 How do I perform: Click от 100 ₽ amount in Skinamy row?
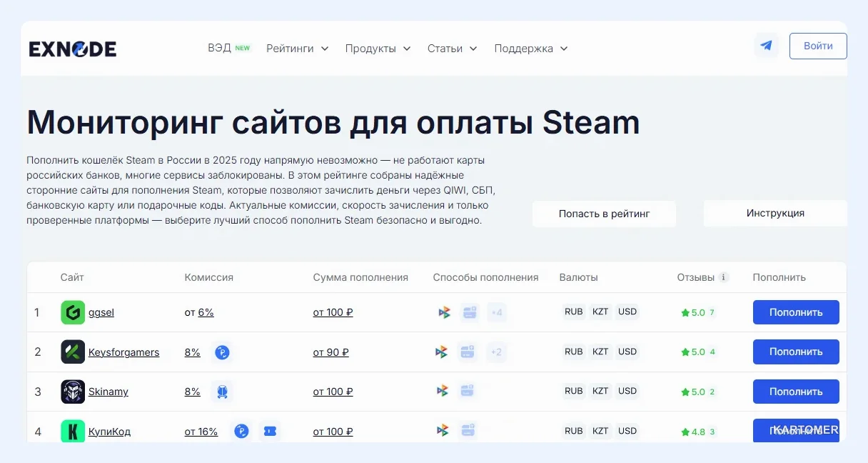tap(333, 392)
